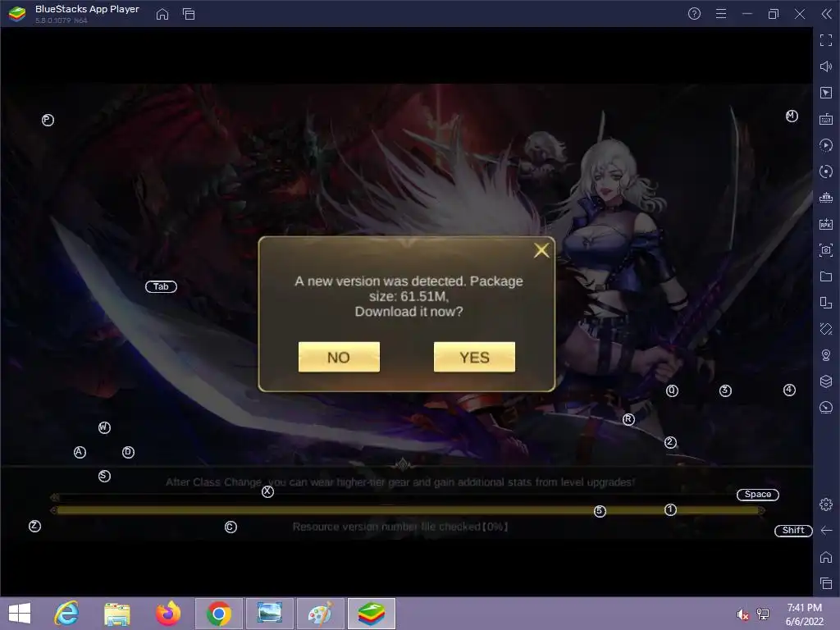The height and width of the screenshot is (630, 840).
Task: Click the muted speaker tray icon
Action: pyautogui.click(x=742, y=614)
